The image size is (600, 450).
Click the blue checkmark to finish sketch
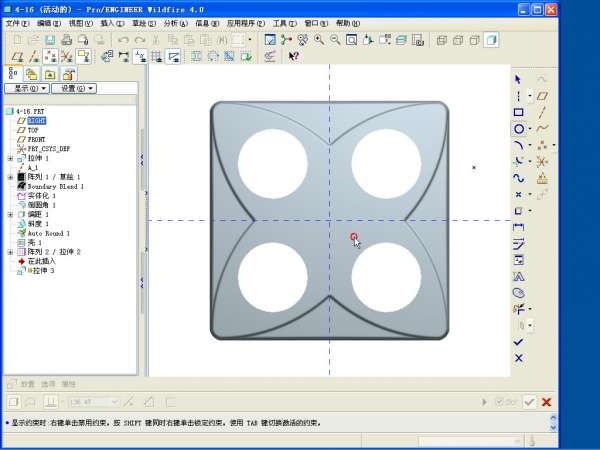[x=518, y=342]
